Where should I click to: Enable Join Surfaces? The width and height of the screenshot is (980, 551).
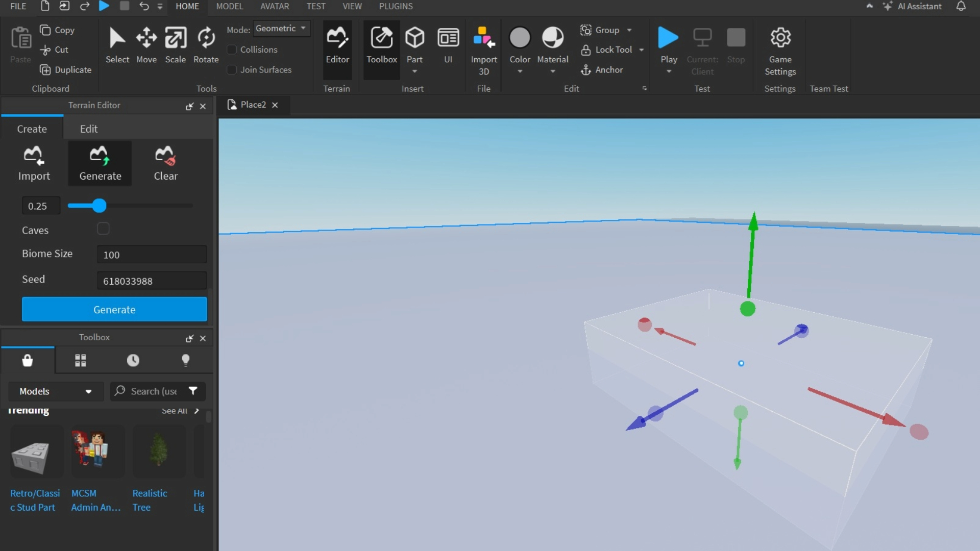click(x=232, y=69)
